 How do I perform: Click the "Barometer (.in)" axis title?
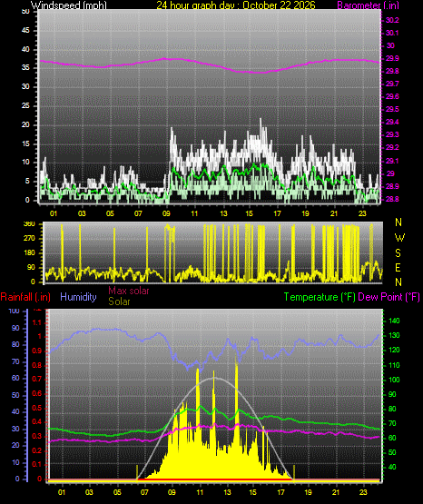click(x=368, y=5)
